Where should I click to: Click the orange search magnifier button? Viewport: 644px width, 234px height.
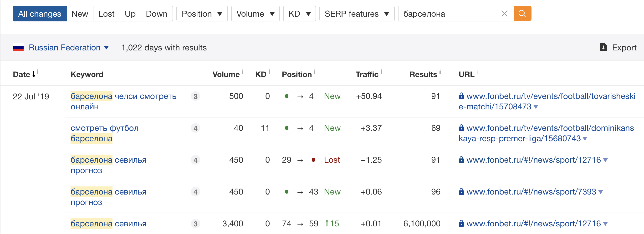pyautogui.click(x=522, y=14)
